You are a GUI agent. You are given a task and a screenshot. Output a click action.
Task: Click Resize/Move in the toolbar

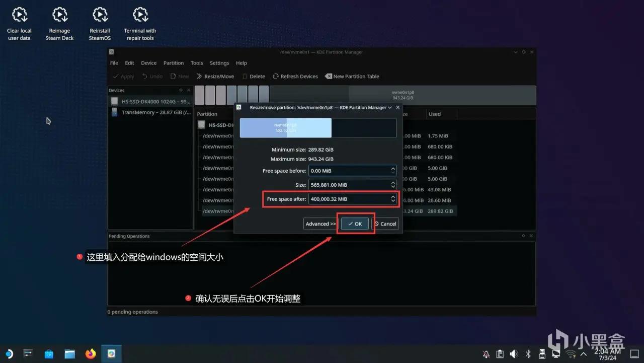[x=215, y=77]
